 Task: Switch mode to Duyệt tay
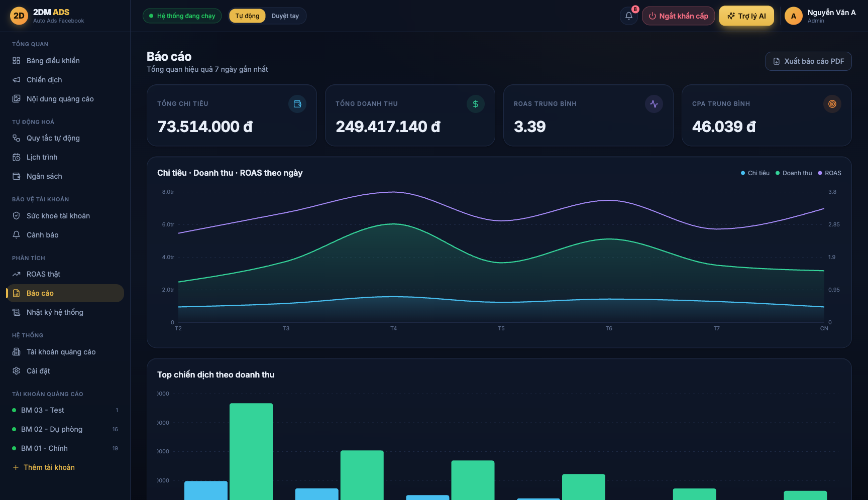(x=285, y=16)
